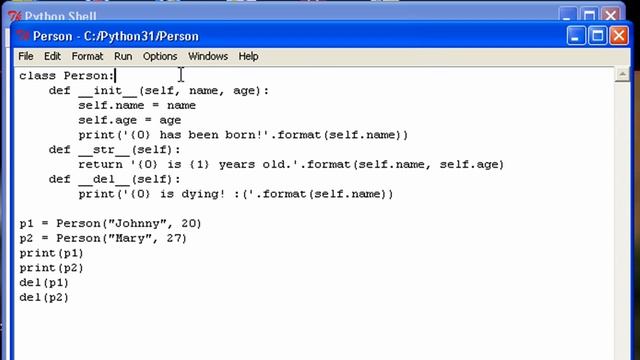Click the 'is dying! :(' print line
The width and height of the screenshot is (640, 360).
click(236, 194)
